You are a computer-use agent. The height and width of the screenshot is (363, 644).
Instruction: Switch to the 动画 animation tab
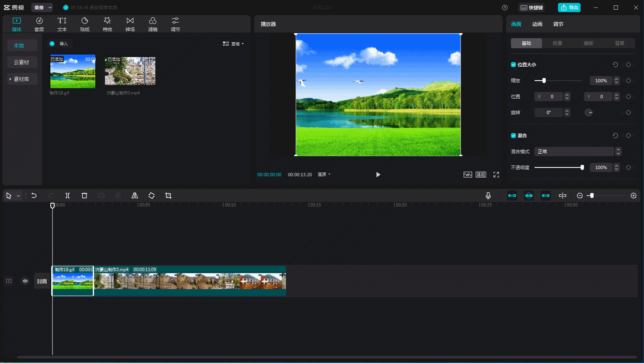pyautogui.click(x=537, y=24)
